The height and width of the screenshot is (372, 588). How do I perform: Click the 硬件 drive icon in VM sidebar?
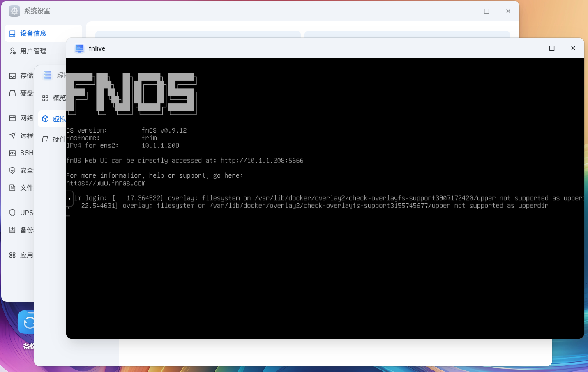tap(45, 140)
